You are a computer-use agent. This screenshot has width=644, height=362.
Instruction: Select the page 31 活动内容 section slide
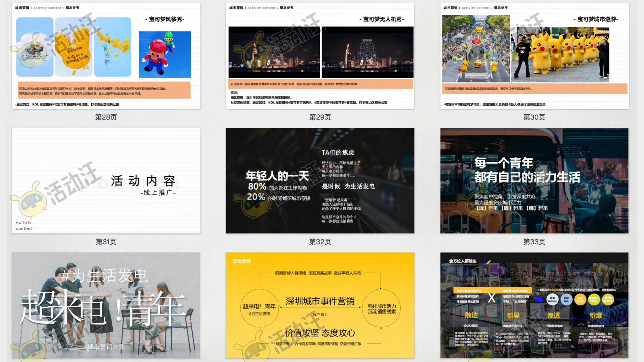click(106, 181)
